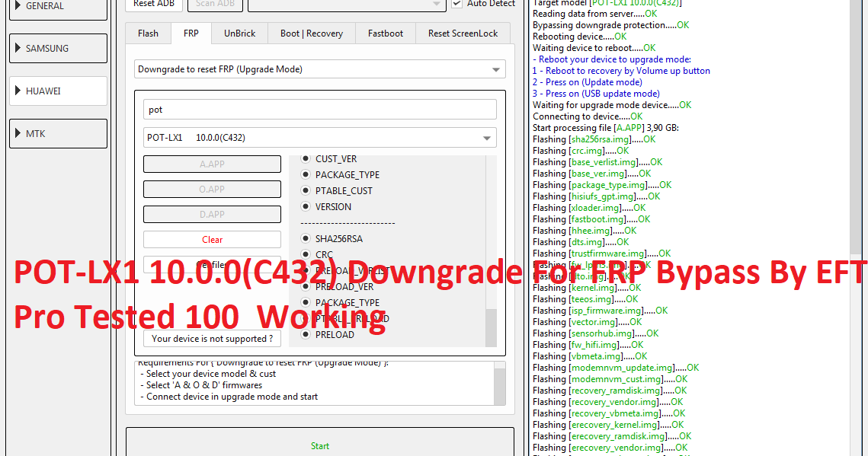The image size is (868, 456).
Task: Open the device dropdown next to Scan ADB
Action: click(347, 5)
